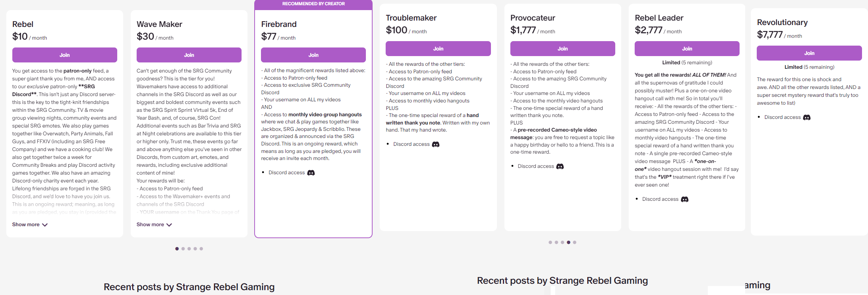Join the $100 Troublemaker tier
The height and width of the screenshot is (295, 868).
(x=438, y=49)
